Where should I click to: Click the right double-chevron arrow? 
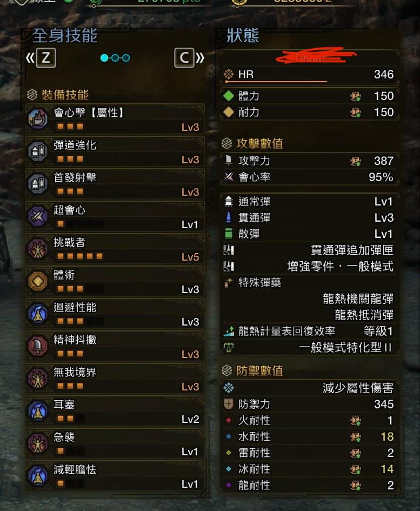[200, 58]
